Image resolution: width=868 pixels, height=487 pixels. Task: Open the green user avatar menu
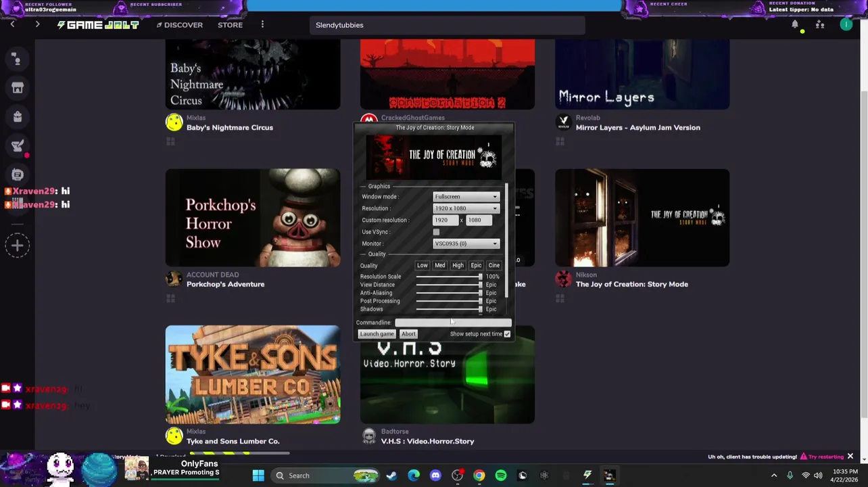click(x=846, y=25)
